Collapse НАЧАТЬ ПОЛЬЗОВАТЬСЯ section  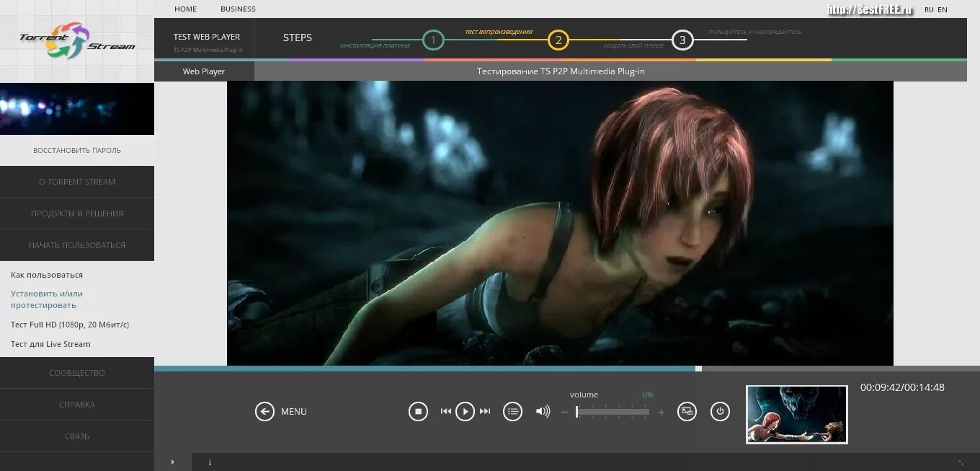[x=77, y=245]
